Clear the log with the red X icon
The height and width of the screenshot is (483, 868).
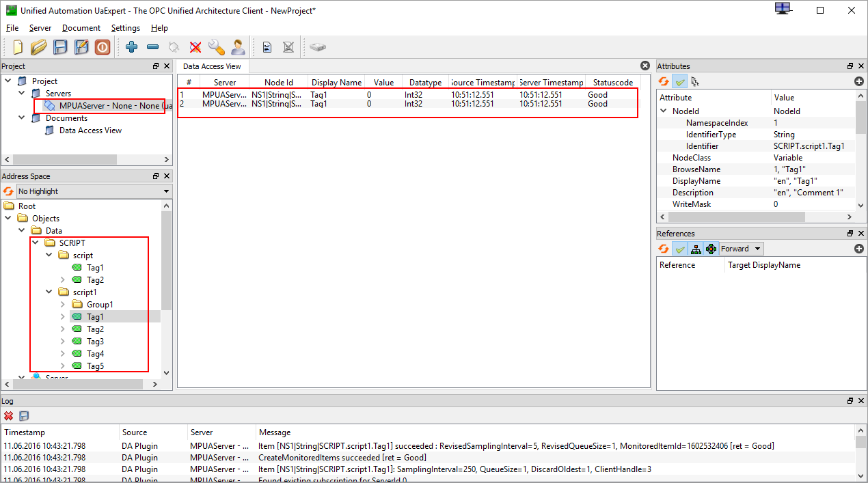[x=8, y=415]
